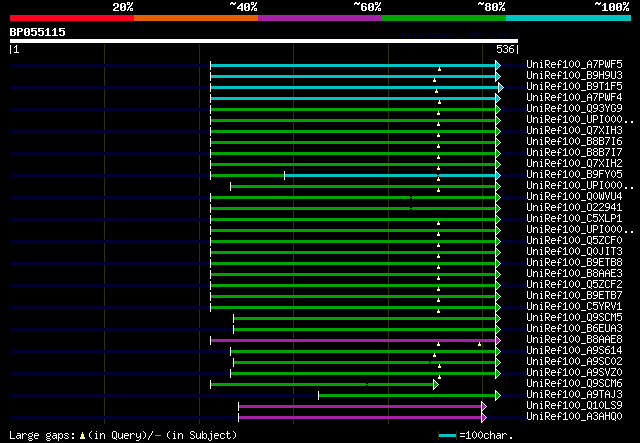Select the white BP055115 query sequence bar
The image size is (640, 443).
264,41
